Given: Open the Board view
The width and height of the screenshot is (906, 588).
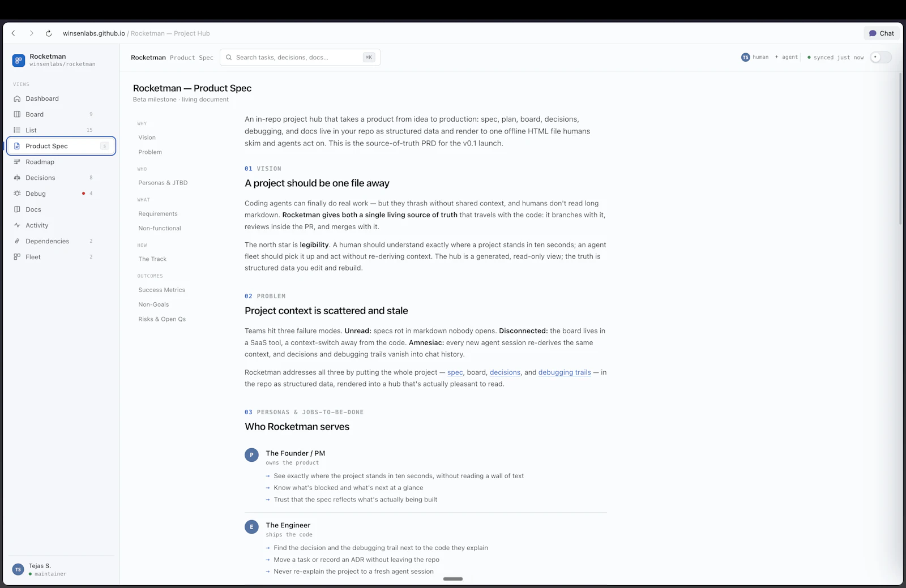Looking at the screenshot, I should [x=61, y=114].
